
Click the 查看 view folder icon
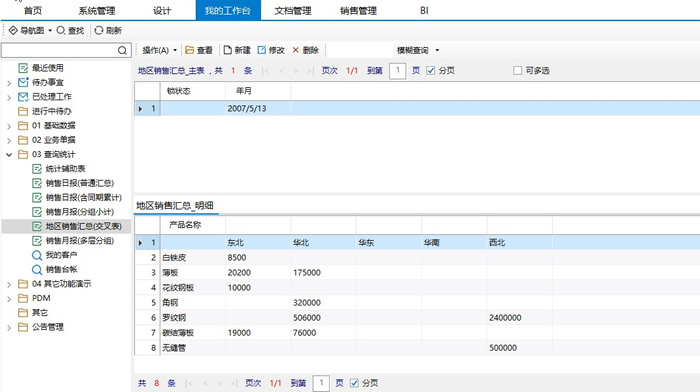[190, 50]
